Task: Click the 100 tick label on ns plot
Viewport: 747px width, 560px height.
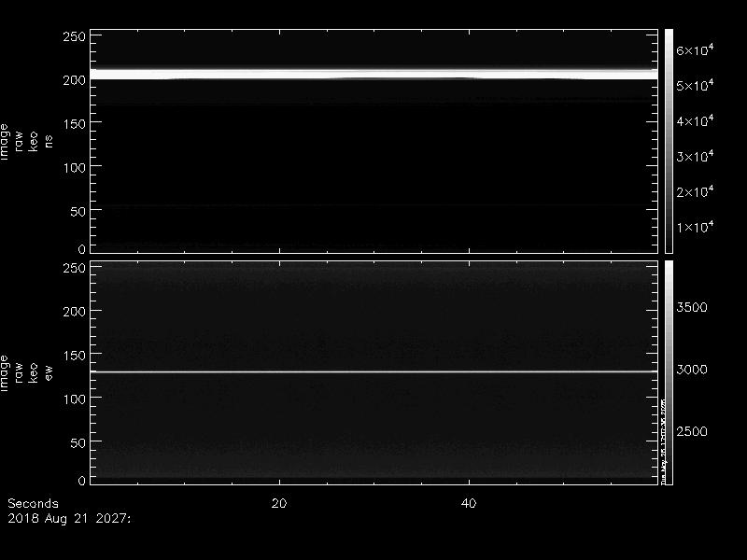Action: pyautogui.click(x=74, y=168)
